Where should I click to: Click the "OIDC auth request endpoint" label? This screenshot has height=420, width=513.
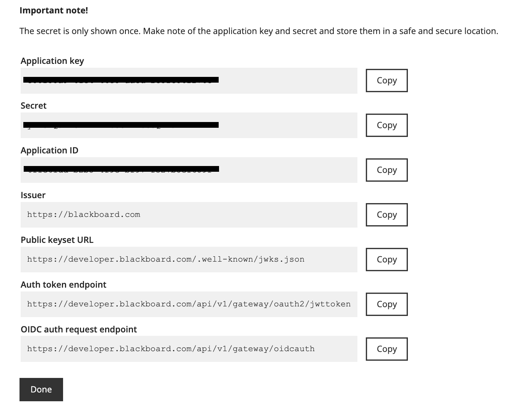[79, 329]
